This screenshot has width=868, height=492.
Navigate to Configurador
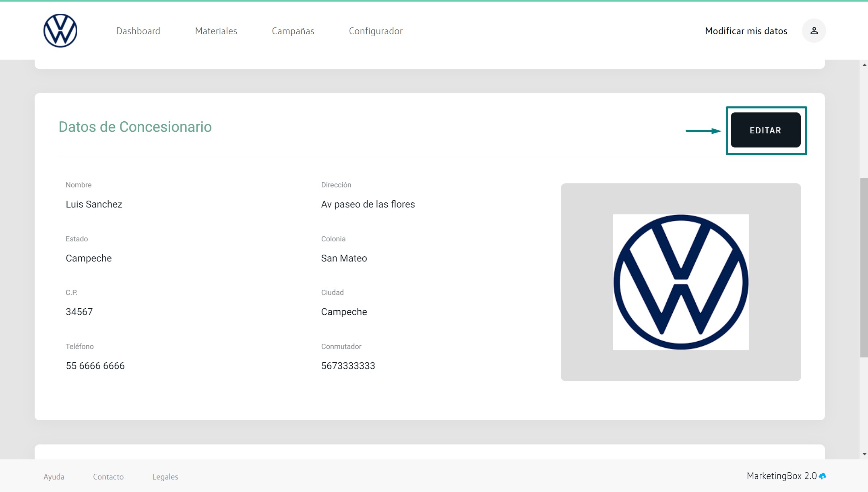[x=376, y=31]
